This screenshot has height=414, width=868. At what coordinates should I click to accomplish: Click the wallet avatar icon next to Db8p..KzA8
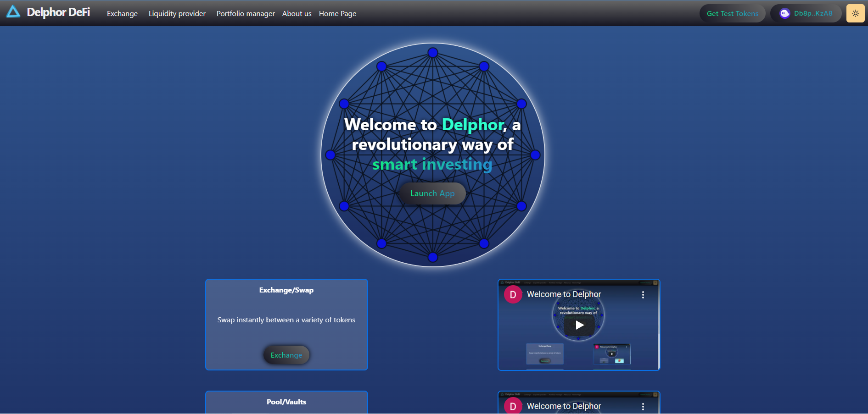(784, 13)
